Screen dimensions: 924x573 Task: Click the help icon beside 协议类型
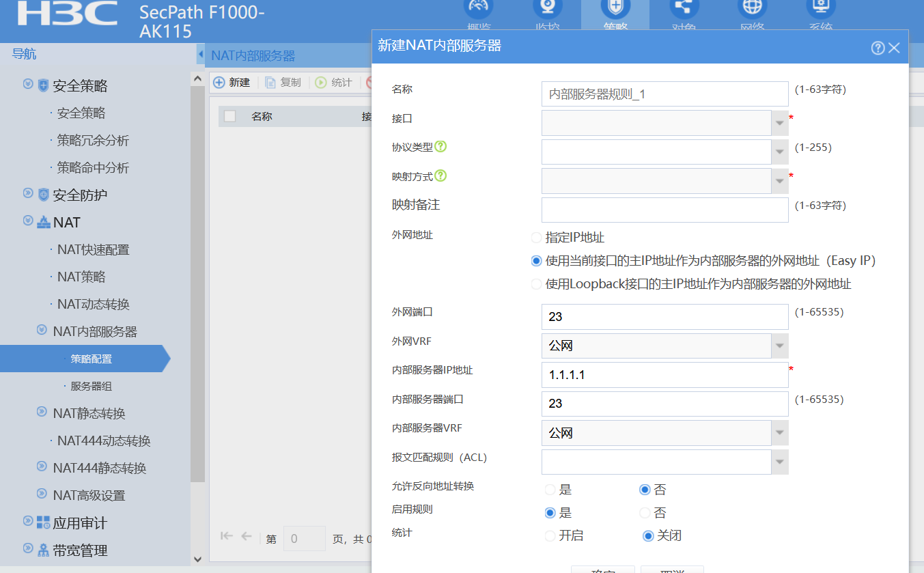440,147
